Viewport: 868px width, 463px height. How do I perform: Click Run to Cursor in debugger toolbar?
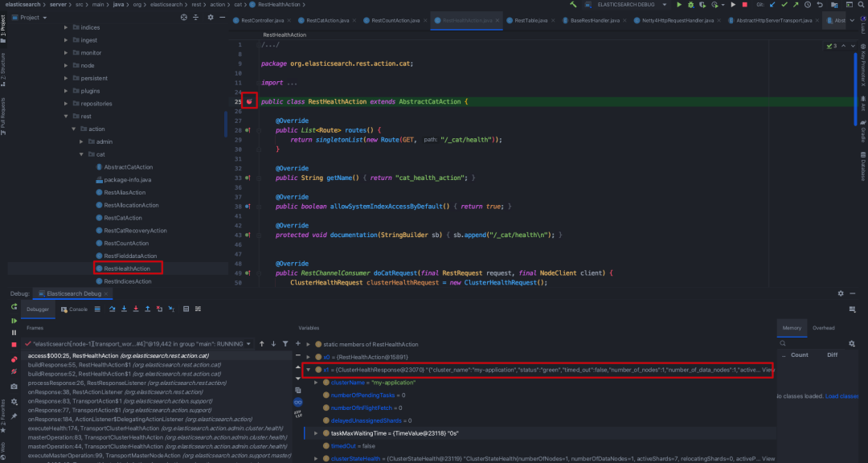tap(171, 309)
